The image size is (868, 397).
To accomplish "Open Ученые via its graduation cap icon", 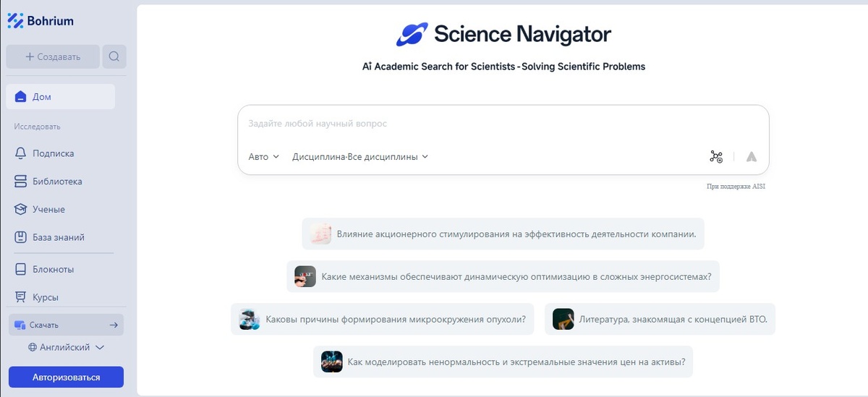I will tap(20, 209).
